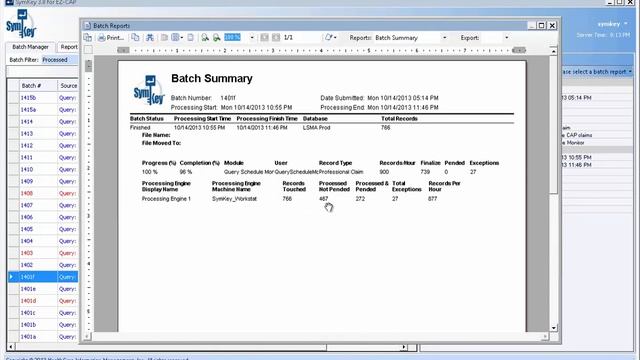Switch to the Batch Manager tab

click(x=30, y=47)
